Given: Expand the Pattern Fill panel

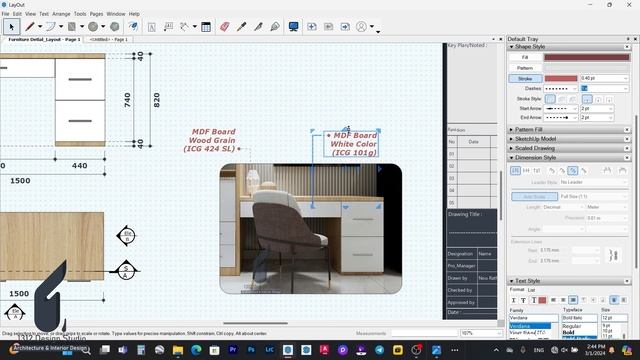Looking at the screenshot, I should point(511,129).
